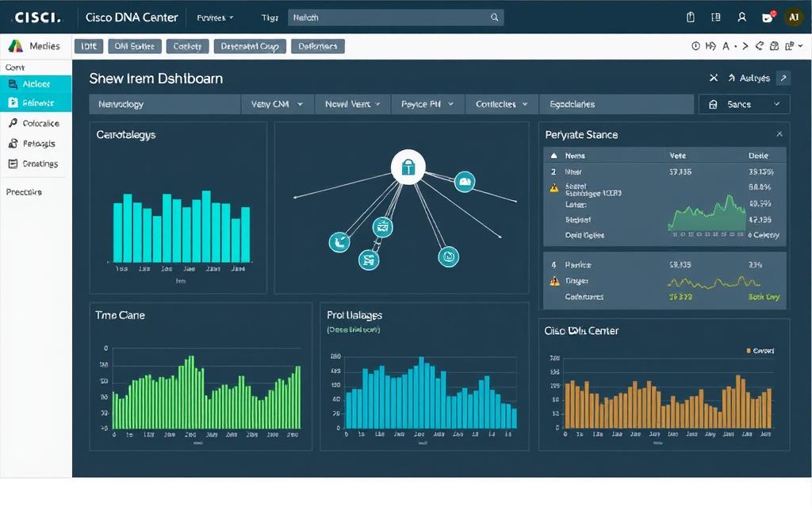Click the Tme Clane chart title
Screen dimensions: 812x508
tap(120, 315)
